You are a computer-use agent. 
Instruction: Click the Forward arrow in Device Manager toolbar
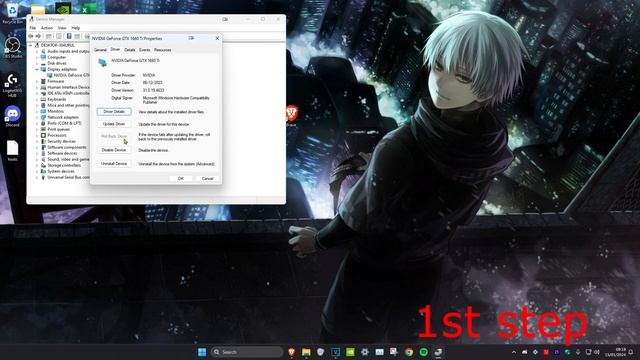click(38, 36)
